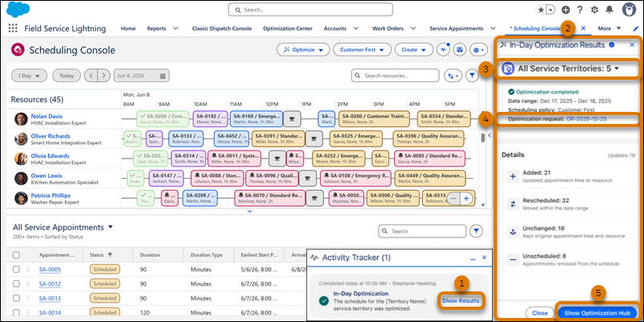Zoom in the Gantt with plus
The width and height of the screenshot is (644, 322).
(466, 198)
